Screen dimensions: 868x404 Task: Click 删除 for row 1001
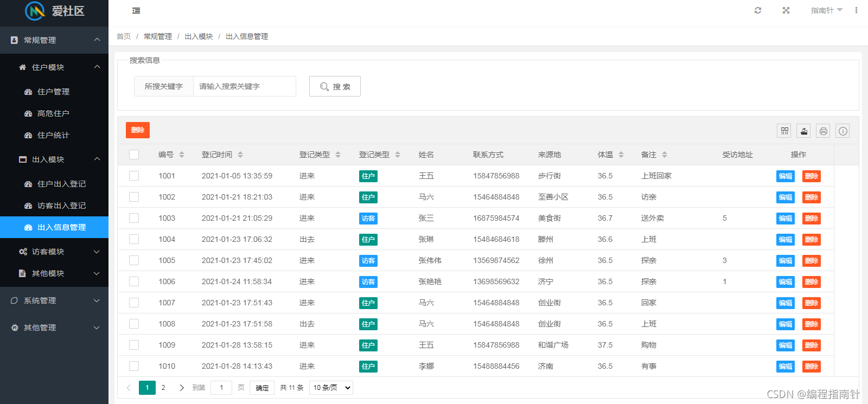click(x=812, y=176)
